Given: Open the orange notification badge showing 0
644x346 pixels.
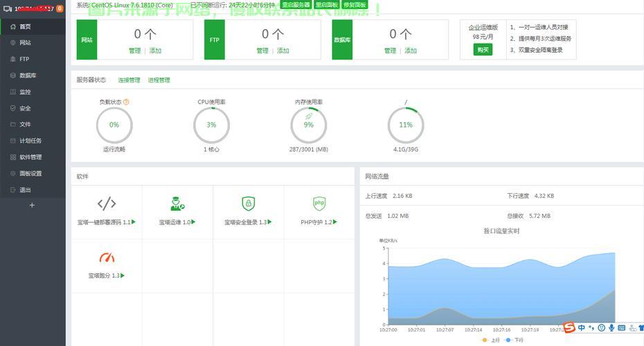Looking at the screenshot, I should click(60, 8).
